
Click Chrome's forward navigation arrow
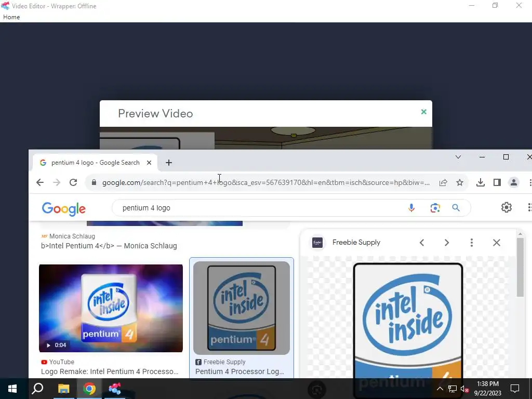[x=57, y=182]
